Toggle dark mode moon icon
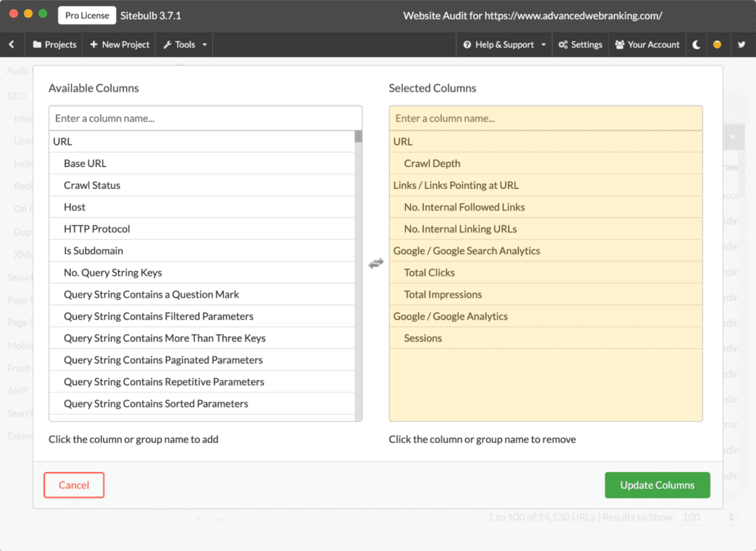756x551 pixels. (x=696, y=44)
